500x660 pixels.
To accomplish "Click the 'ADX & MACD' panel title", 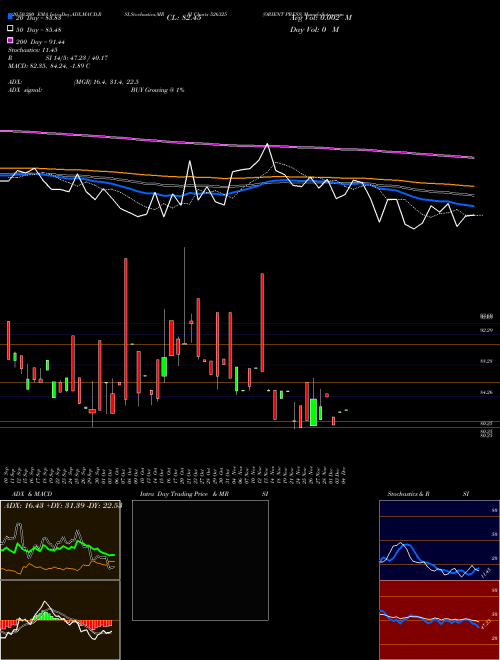I will [x=32, y=494].
